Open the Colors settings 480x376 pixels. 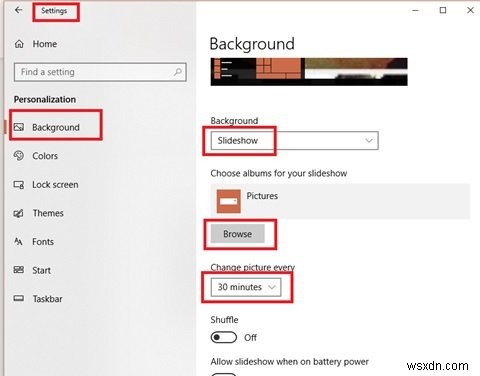pos(45,156)
